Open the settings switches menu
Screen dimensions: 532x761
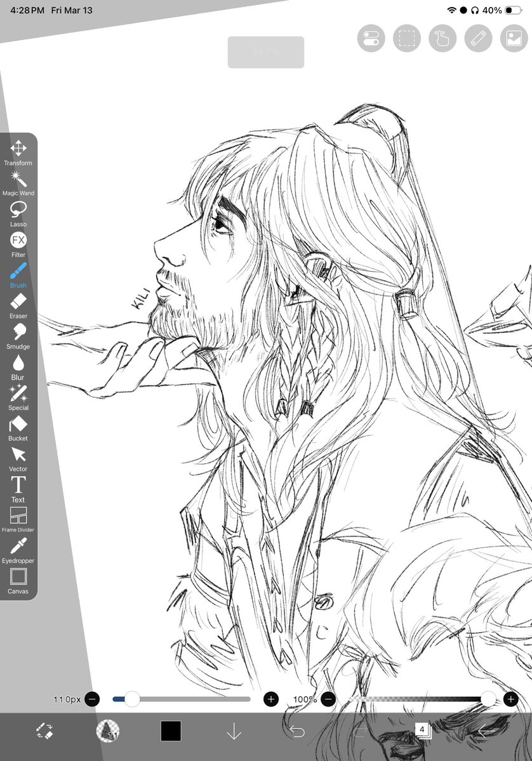pyautogui.click(x=371, y=38)
